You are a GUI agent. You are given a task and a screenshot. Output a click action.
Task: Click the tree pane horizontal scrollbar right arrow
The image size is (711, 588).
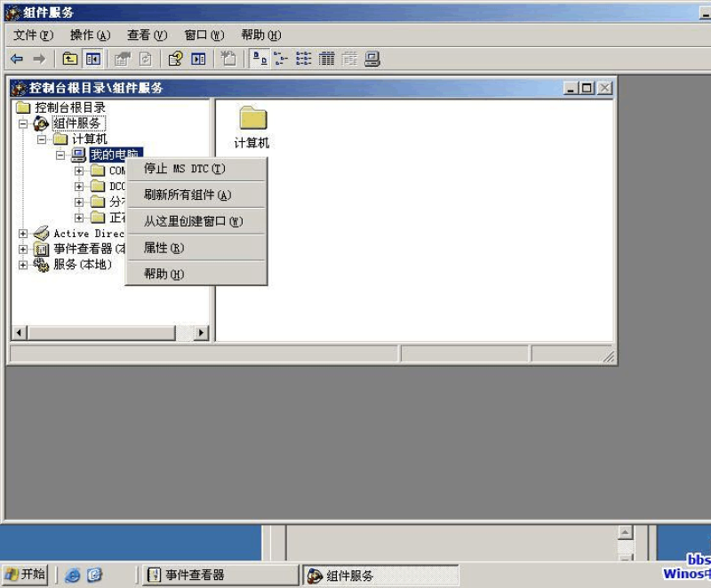click(x=201, y=332)
